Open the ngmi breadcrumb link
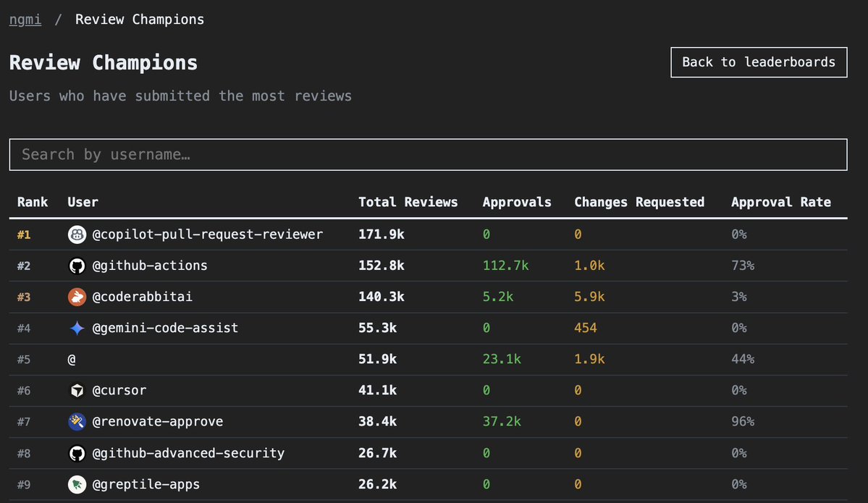 click(25, 20)
